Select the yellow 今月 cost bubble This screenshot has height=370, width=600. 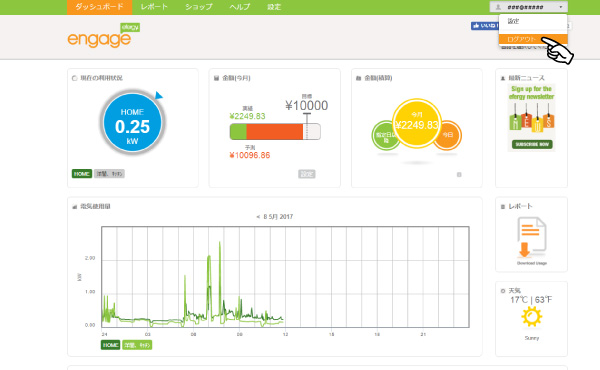click(417, 123)
